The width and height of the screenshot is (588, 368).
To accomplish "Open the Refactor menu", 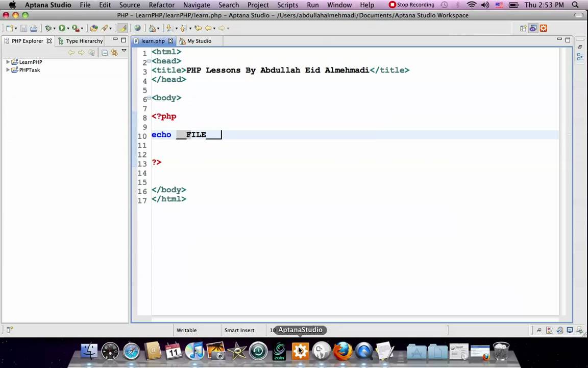I will (x=162, y=5).
